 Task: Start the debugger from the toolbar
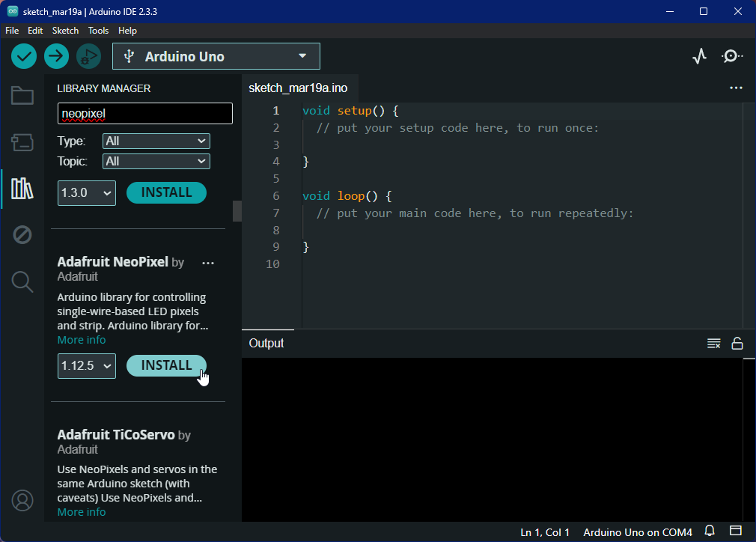pyautogui.click(x=88, y=56)
